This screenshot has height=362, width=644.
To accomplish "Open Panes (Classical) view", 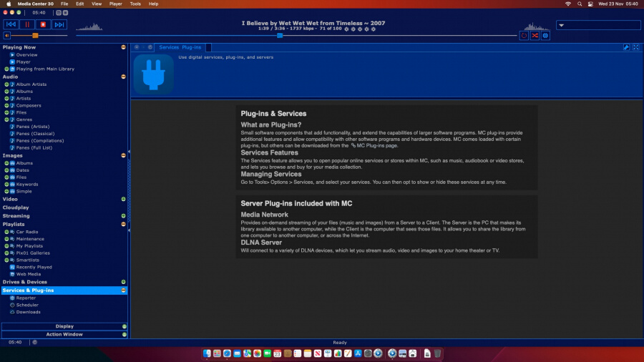I will pyautogui.click(x=35, y=133).
